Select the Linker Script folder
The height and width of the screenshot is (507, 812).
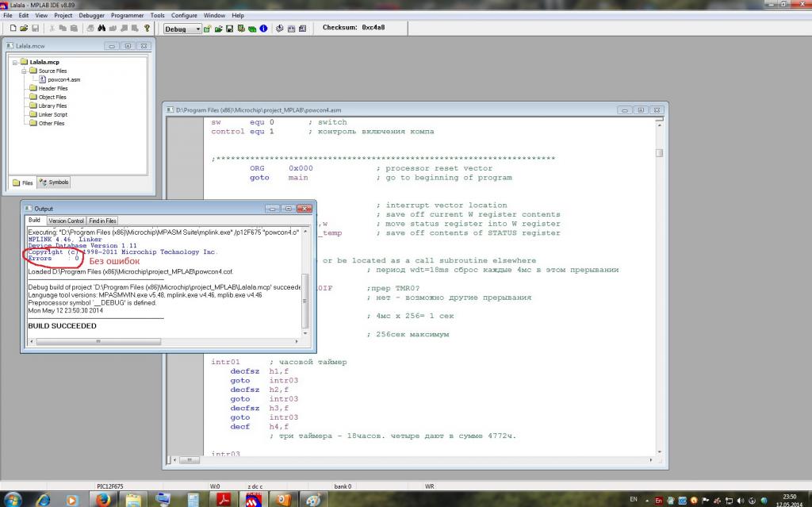(x=52, y=114)
